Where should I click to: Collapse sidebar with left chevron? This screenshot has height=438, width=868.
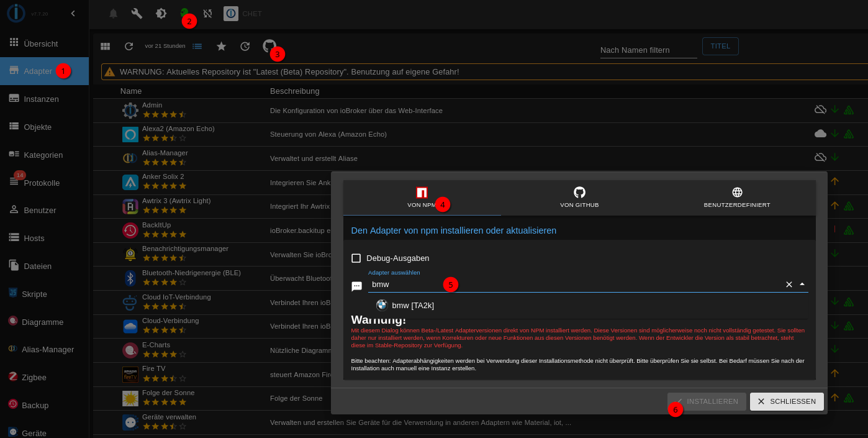[73, 13]
